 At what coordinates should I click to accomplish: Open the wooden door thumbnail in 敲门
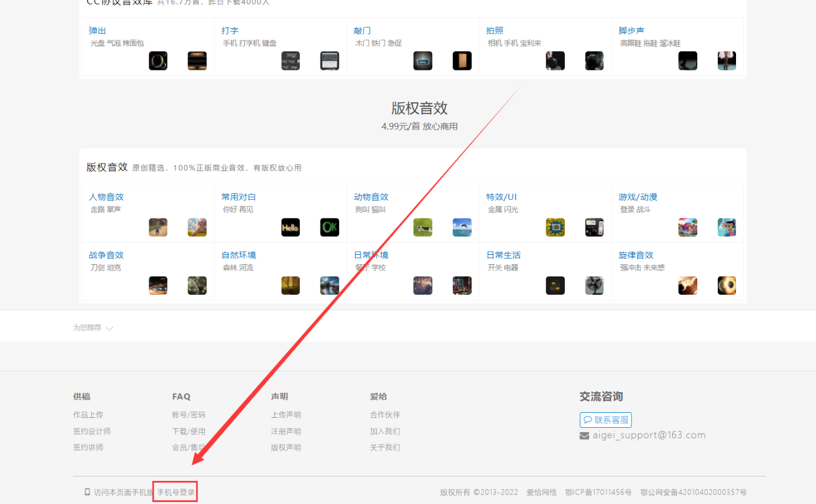(x=462, y=61)
